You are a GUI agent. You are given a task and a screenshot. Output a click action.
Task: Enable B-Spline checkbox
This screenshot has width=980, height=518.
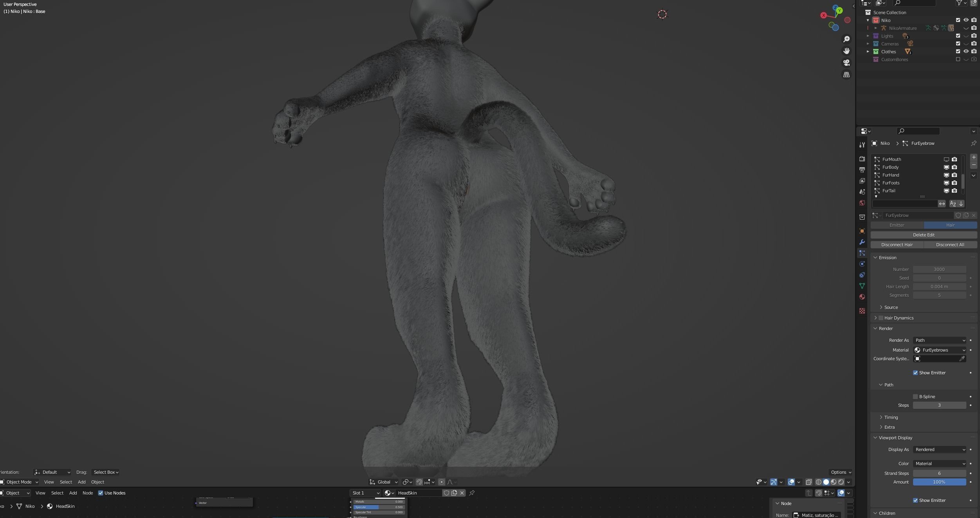(915, 397)
